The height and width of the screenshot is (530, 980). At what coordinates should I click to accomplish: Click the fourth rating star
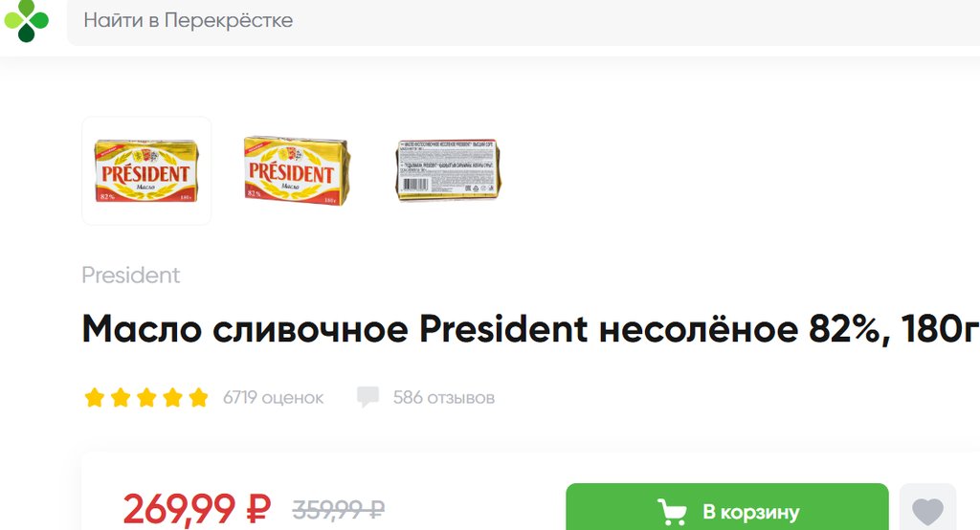172,398
